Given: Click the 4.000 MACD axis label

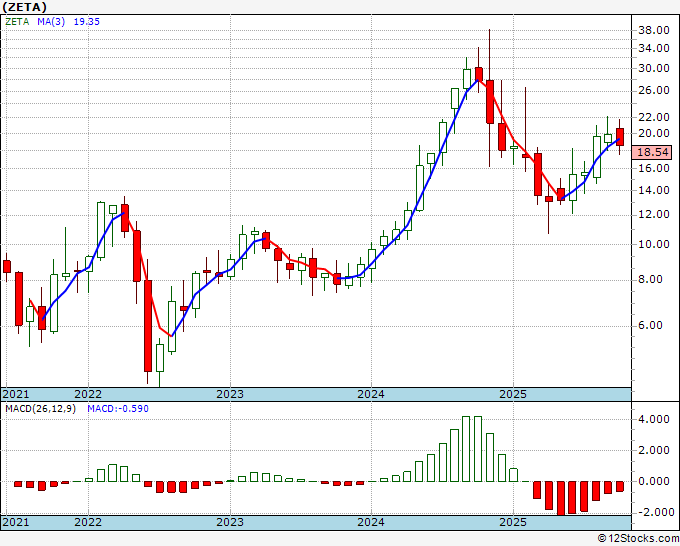Looking at the screenshot, I should [654, 420].
